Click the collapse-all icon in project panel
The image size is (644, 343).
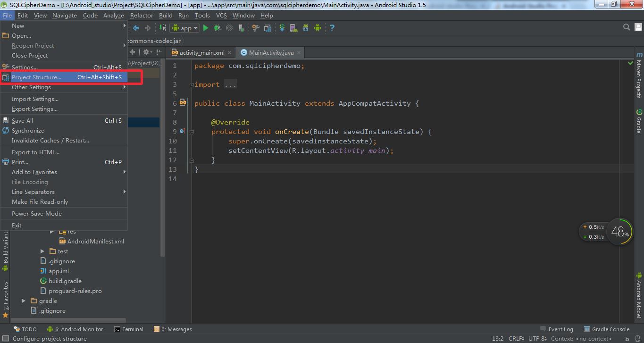tap(133, 52)
